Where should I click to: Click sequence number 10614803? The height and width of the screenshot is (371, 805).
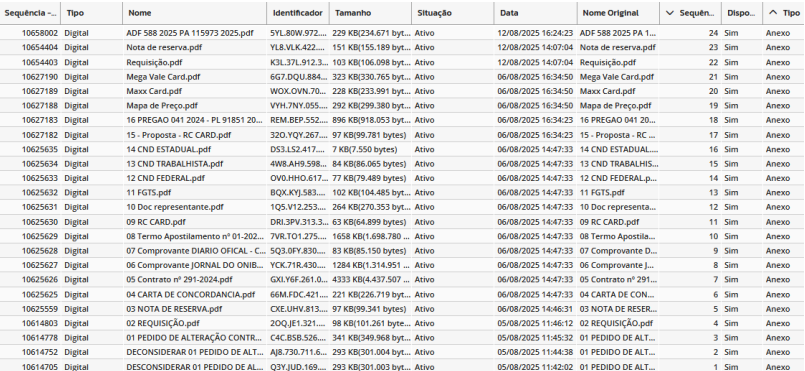coord(40,323)
